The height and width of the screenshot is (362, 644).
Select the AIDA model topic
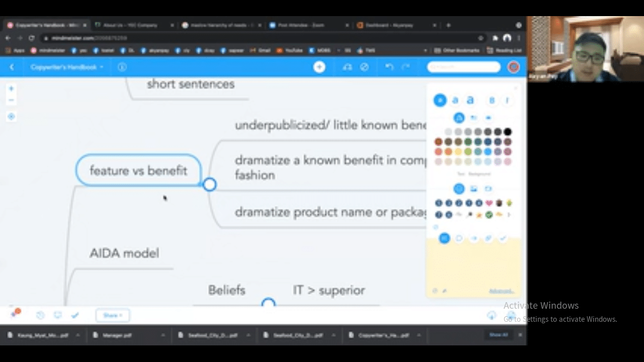tap(124, 253)
